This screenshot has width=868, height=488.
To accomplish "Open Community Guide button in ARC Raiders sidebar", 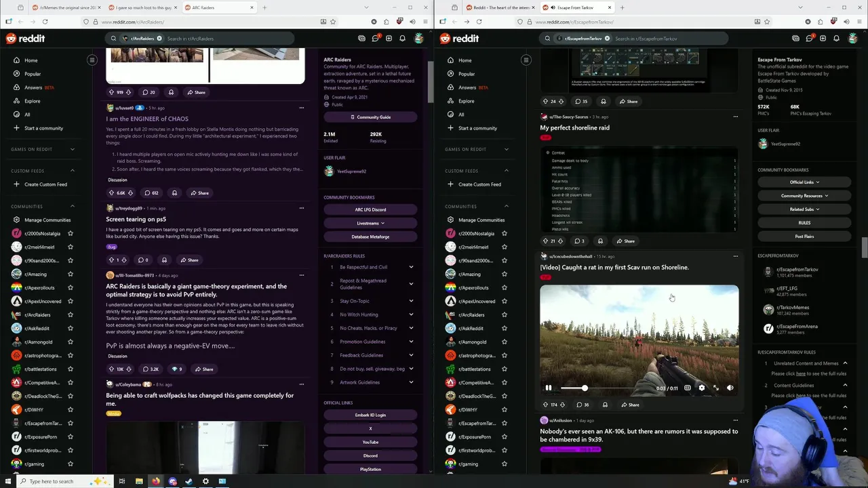I will tap(370, 117).
